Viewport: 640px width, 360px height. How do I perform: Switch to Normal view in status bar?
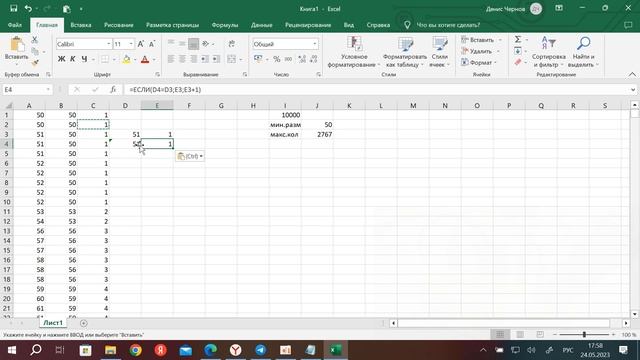click(500, 334)
